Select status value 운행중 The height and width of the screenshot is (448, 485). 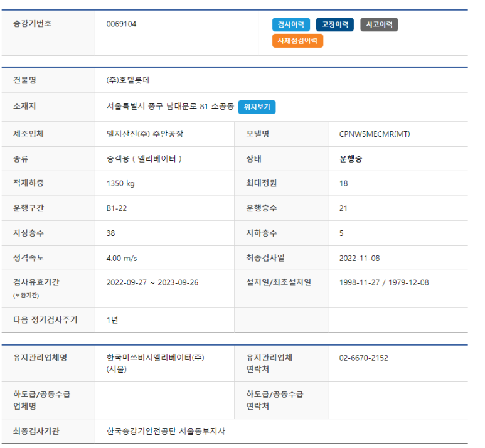[x=351, y=159]
